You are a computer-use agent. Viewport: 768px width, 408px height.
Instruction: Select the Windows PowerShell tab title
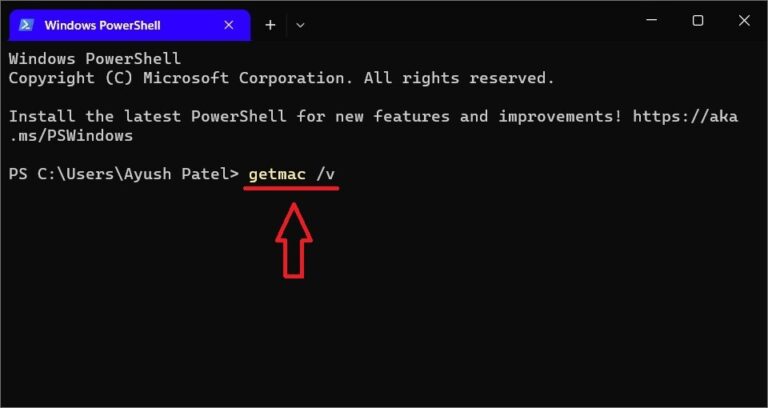tap(102, 25)
